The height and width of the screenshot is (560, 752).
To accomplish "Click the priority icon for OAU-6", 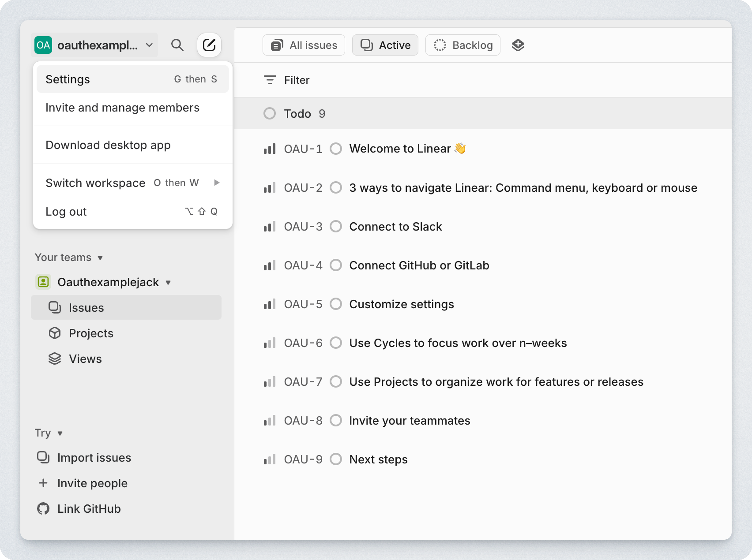I will pos(270,343).
